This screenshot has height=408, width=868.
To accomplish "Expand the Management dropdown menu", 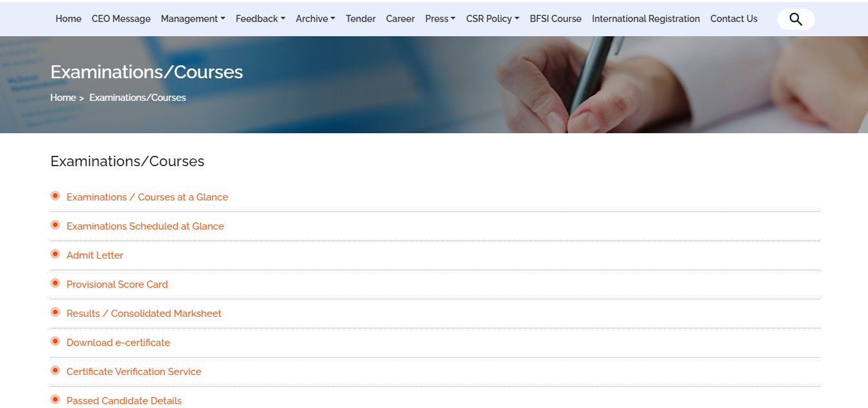I will (x=193, y=19).
